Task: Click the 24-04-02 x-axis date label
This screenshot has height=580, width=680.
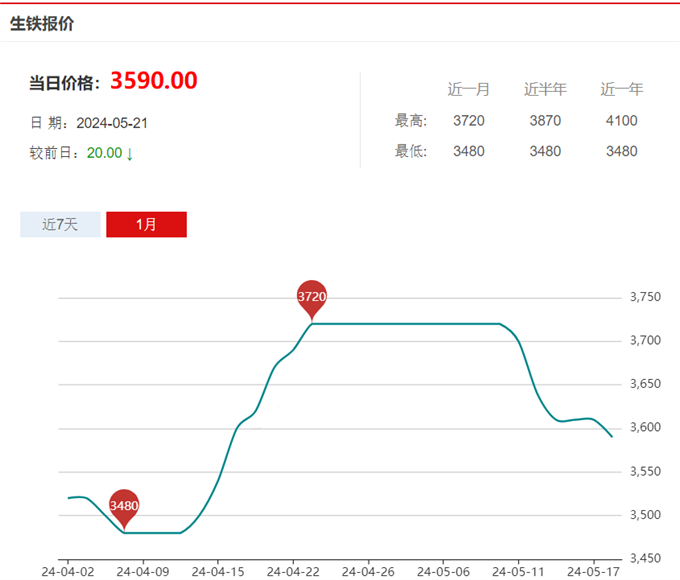Action: click(68, 572)
